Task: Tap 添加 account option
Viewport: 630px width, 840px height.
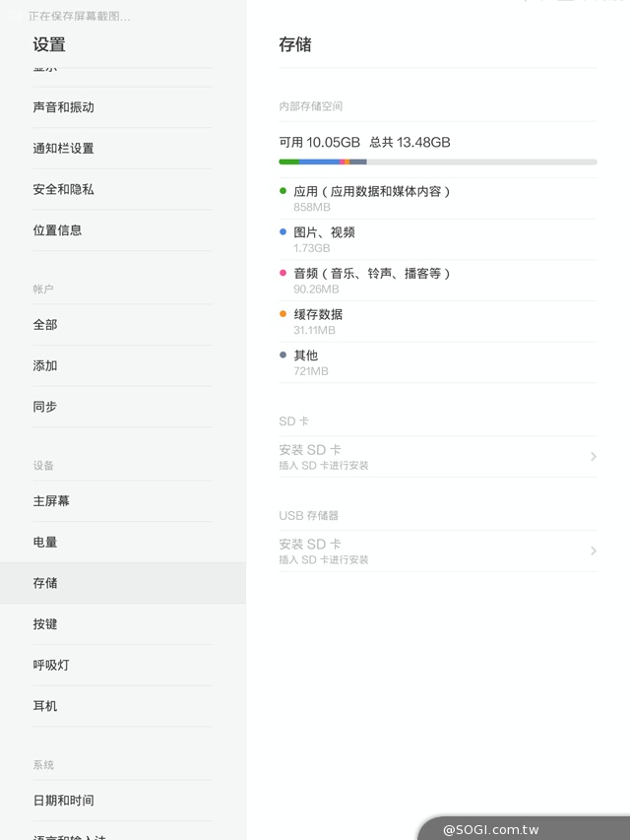Action: (x=45, y=365)
